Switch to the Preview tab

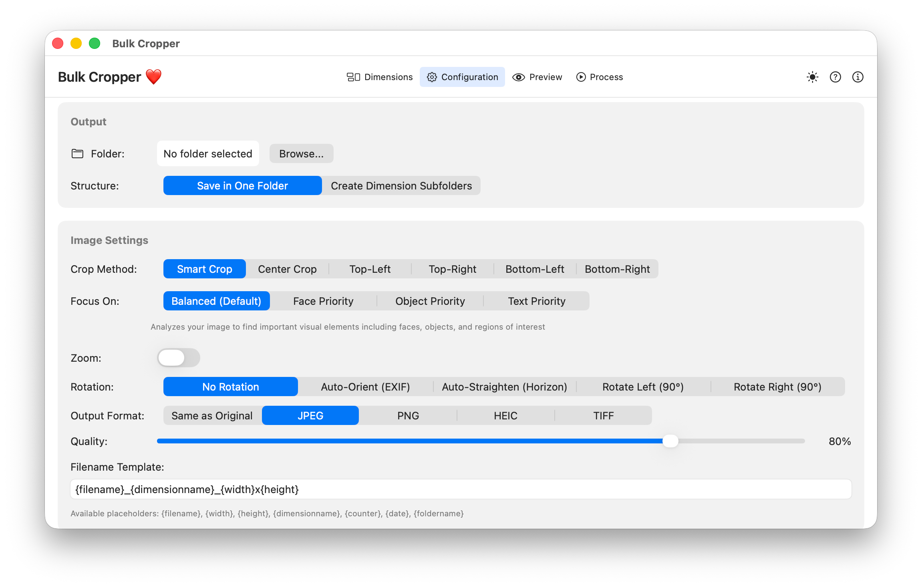click(537, 77)
